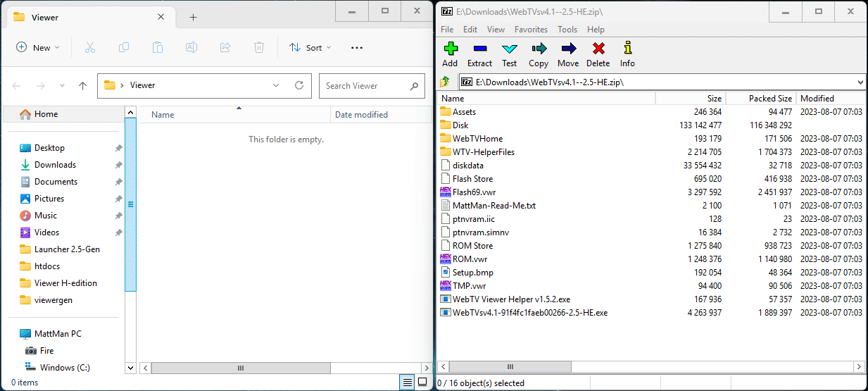Sort by Packed Size column in 7-Zip
The image size is (868, 391).
point(761,99)
